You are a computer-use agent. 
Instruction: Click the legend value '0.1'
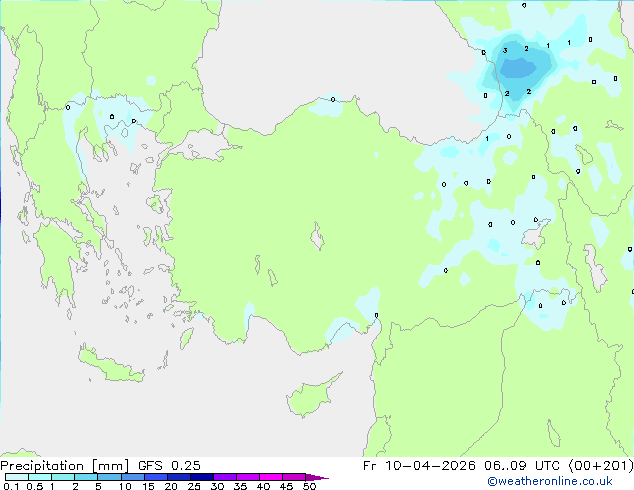pyautogui.click(x=11, y=486)
